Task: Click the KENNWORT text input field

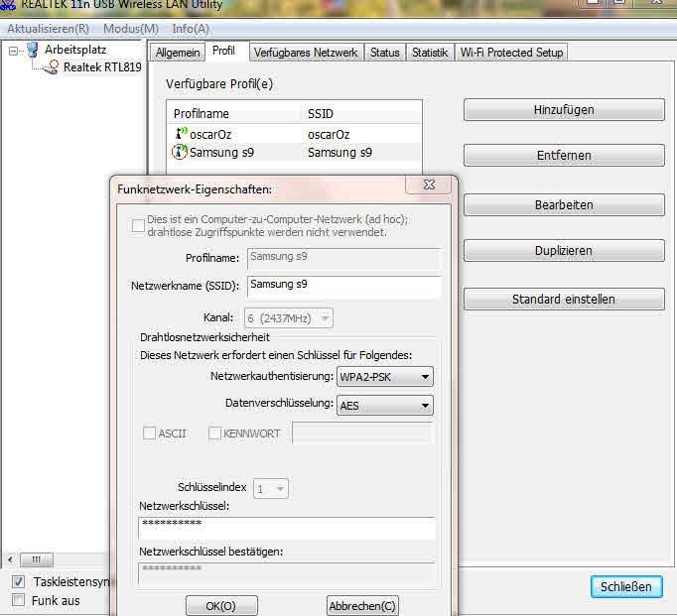Action: click(x=361, y=433)
